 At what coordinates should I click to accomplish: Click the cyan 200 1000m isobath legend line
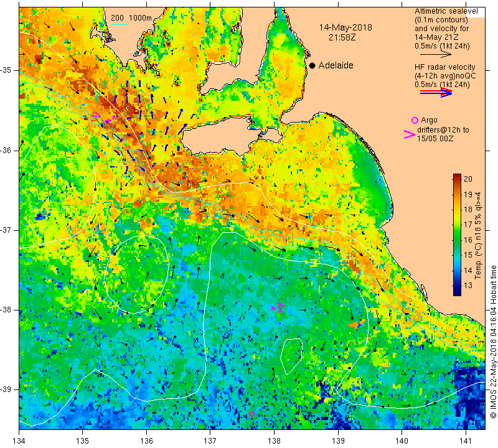pos(120,24)
